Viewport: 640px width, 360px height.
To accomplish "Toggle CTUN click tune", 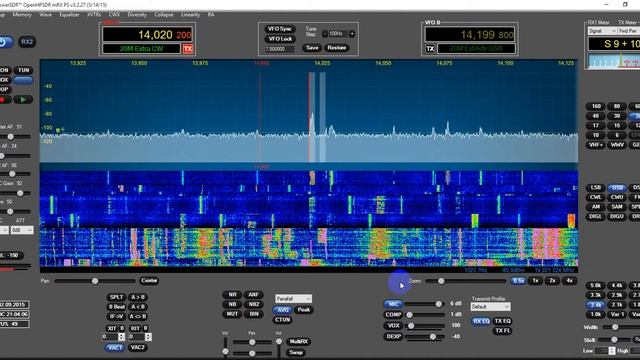I will click(x=282, y=320).
